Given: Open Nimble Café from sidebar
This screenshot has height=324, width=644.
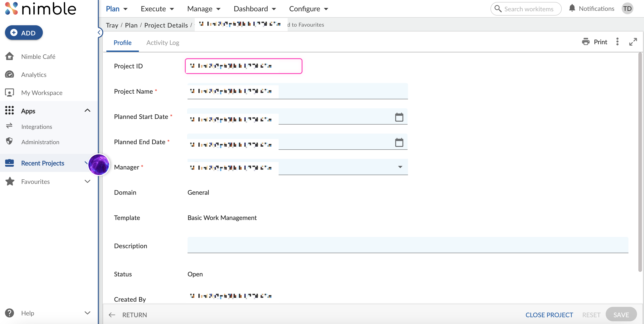Looking at the screenshot, I should click(38, 57).
